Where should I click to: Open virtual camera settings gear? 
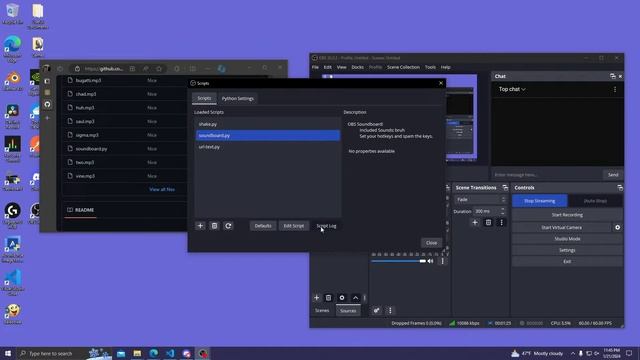point(618,227)
